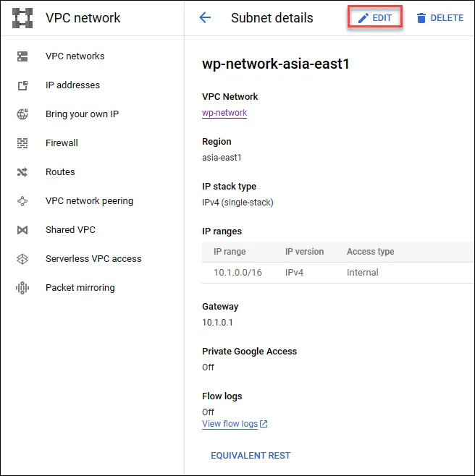The image size is (475, 476).
Task: Click the Bring your own IP globe icon
Action: click(22, 114)
